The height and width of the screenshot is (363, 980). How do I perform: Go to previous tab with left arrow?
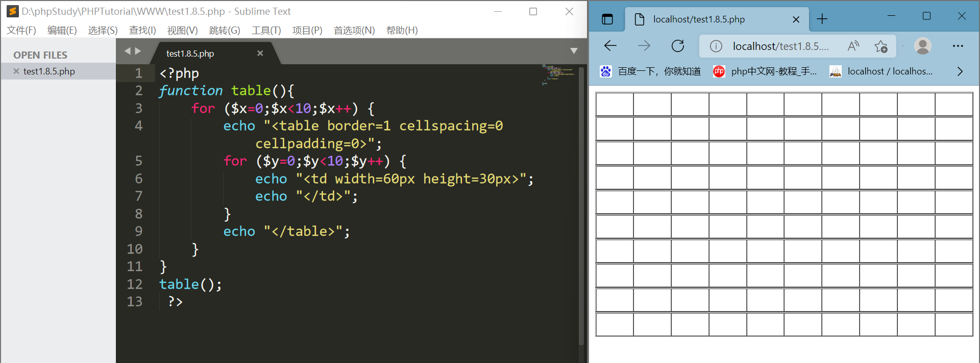(x=128, y=51)
